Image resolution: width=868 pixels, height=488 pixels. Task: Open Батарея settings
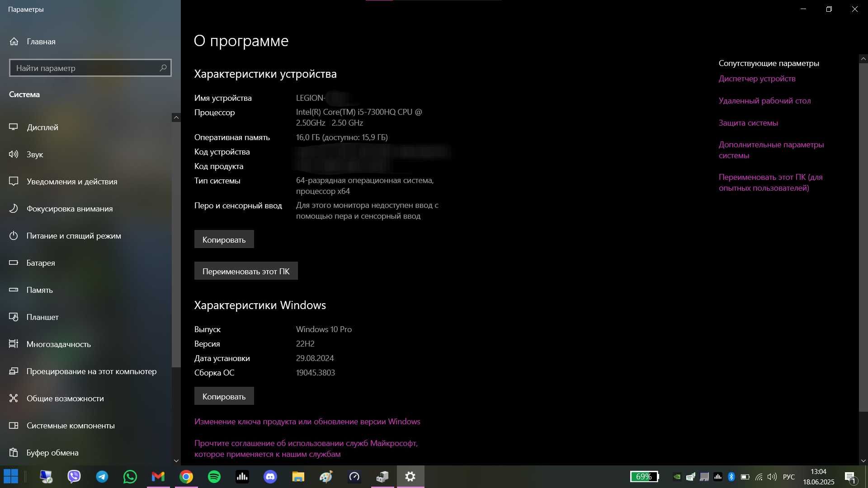[86, 263]
